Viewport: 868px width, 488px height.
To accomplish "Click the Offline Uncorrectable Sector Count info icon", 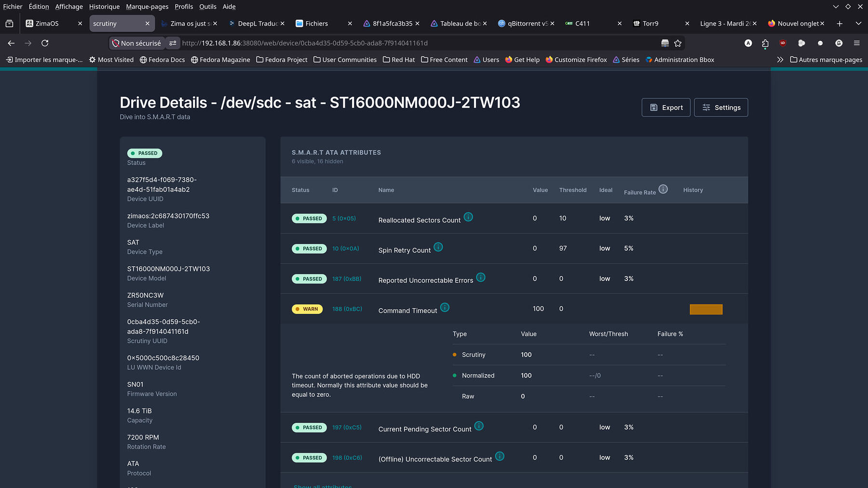I will (x=500, y=456).
